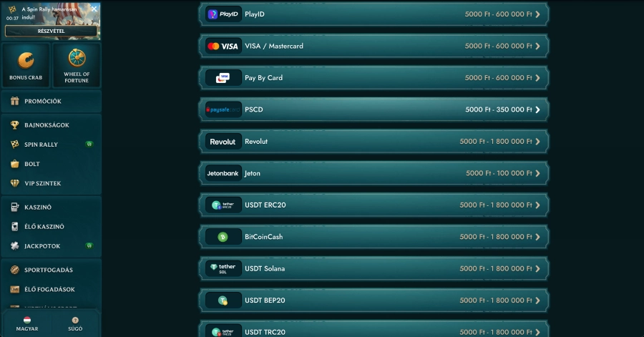Click the Pay By Card name text
Screen dimensions: 644x337
tap(263, 77)
